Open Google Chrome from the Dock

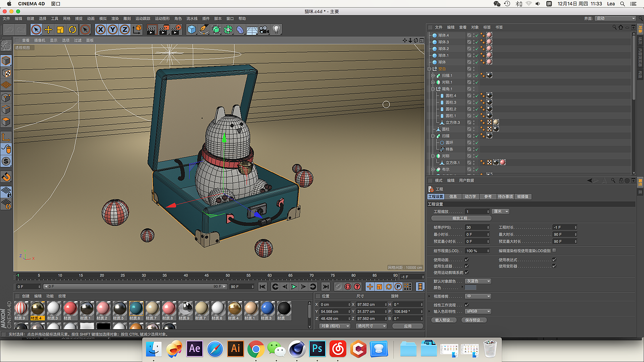click(x=256, y=348)
